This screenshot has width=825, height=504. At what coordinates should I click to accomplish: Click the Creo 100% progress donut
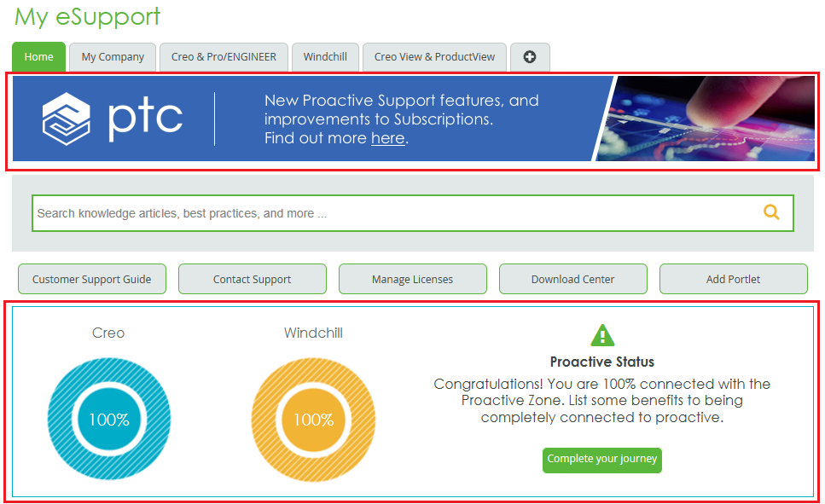pyautogui.click(x=109, y=420)
